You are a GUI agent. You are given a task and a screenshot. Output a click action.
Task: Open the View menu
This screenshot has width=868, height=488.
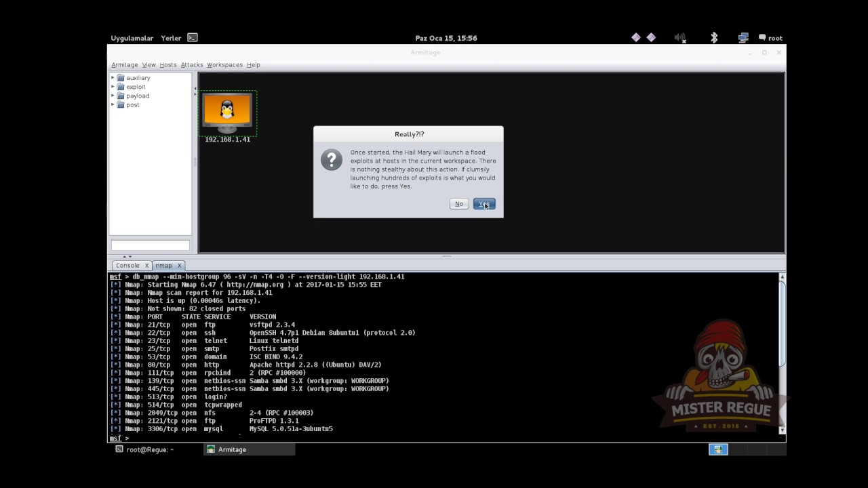click(x=149, y=65)
